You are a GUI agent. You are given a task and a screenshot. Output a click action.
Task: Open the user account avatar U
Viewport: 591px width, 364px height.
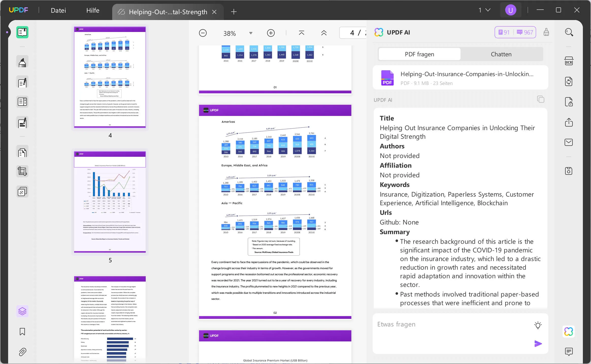pos(511,10)
